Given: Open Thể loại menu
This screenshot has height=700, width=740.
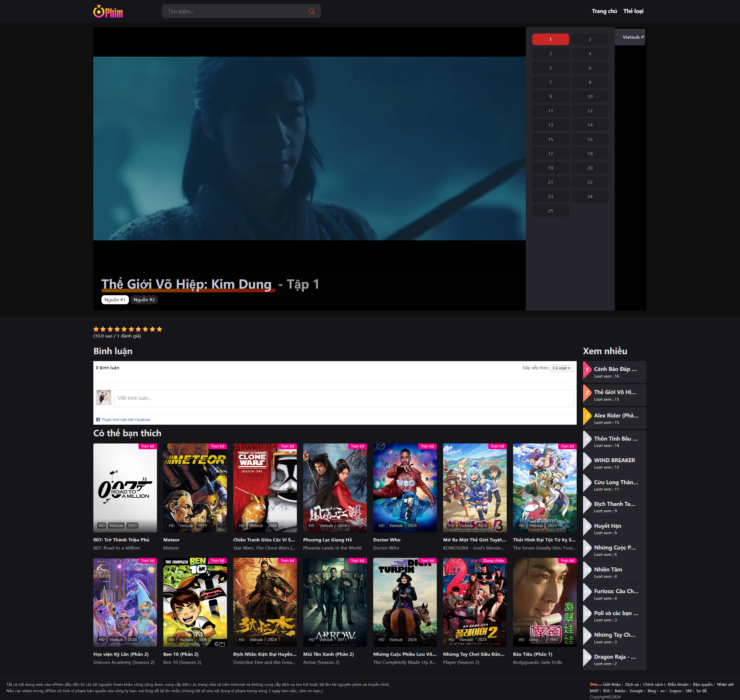Looking at the screenshot, I should point(633,11).
